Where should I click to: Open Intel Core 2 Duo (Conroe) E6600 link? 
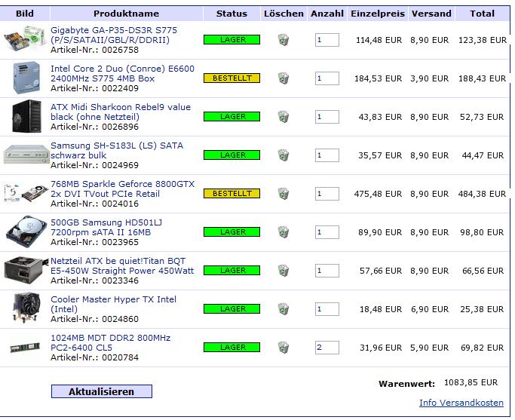coord(122,74)
